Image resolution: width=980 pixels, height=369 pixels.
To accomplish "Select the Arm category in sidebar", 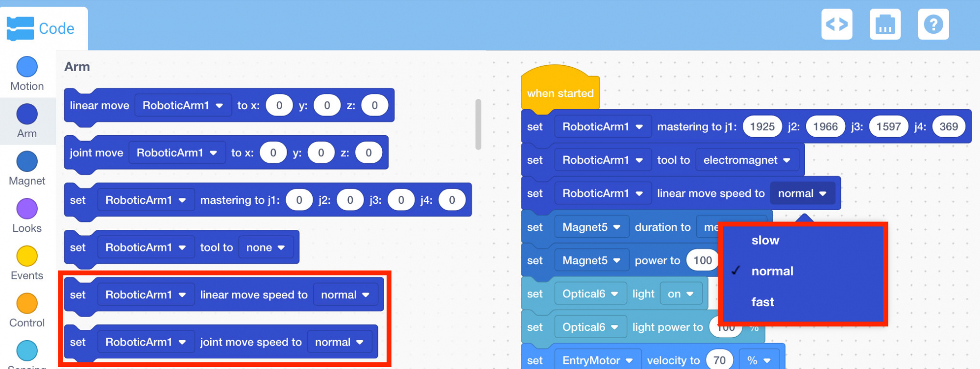I will coord(27,121).
